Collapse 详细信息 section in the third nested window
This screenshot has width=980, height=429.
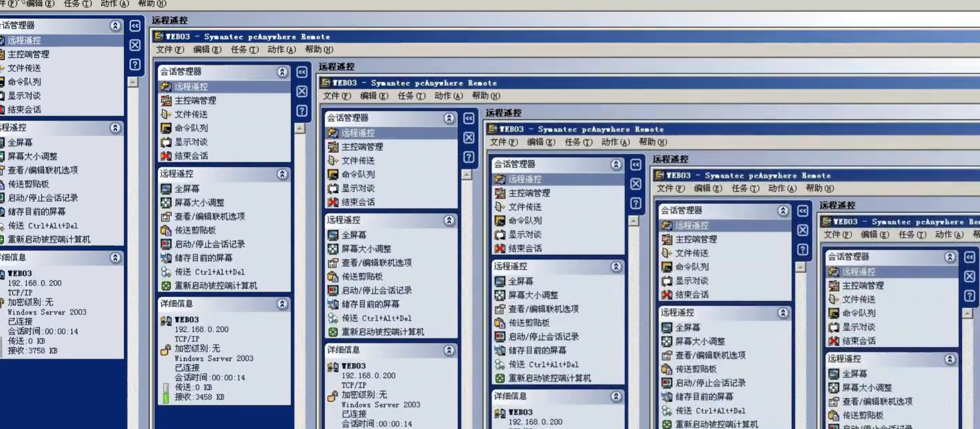click(449, 350)
